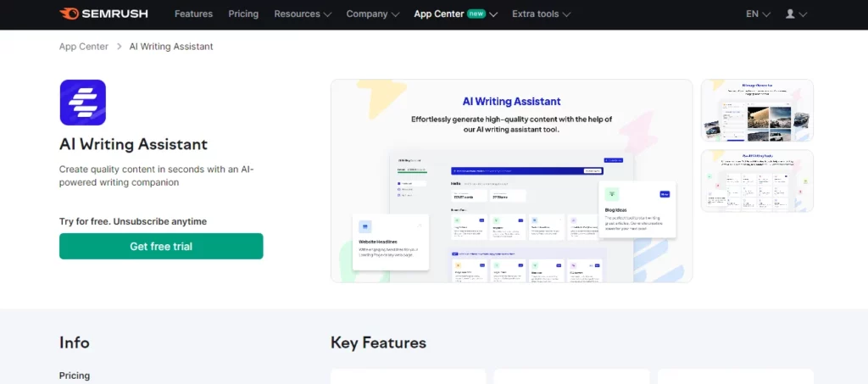
Task: Open the Features menu item
Action: 193,14
